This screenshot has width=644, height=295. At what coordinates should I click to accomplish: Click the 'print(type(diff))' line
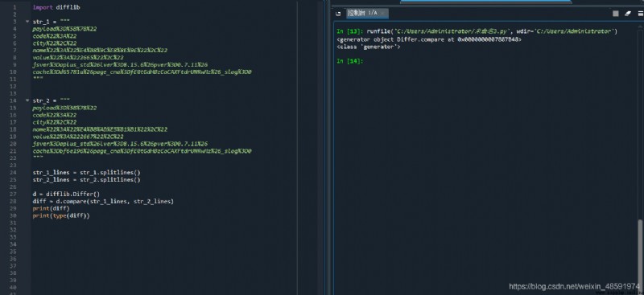[x=61, y=215]
